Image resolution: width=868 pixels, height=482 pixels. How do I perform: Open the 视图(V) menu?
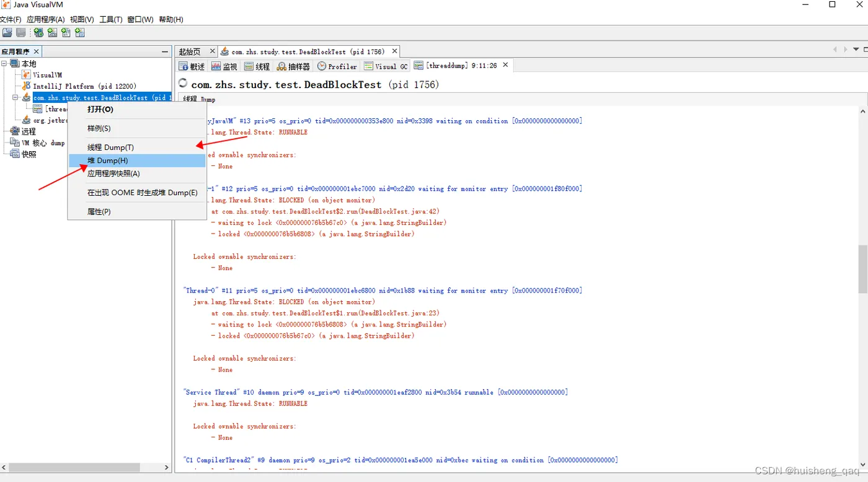[x=82, y=19]
